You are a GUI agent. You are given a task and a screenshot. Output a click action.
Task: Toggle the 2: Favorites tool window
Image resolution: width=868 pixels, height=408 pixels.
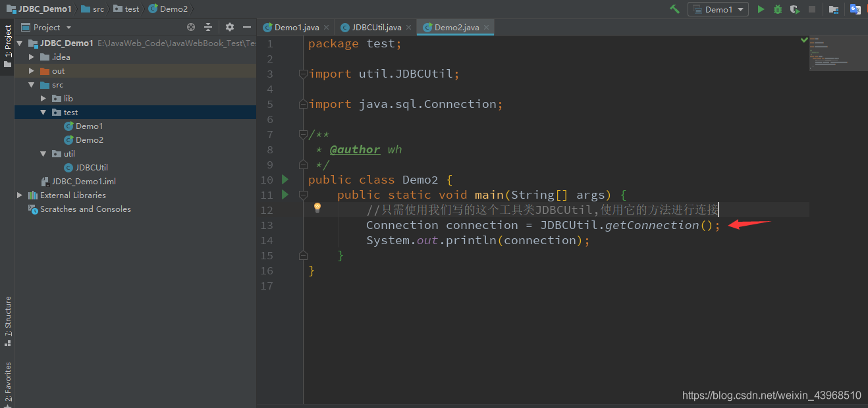point(7,384)
